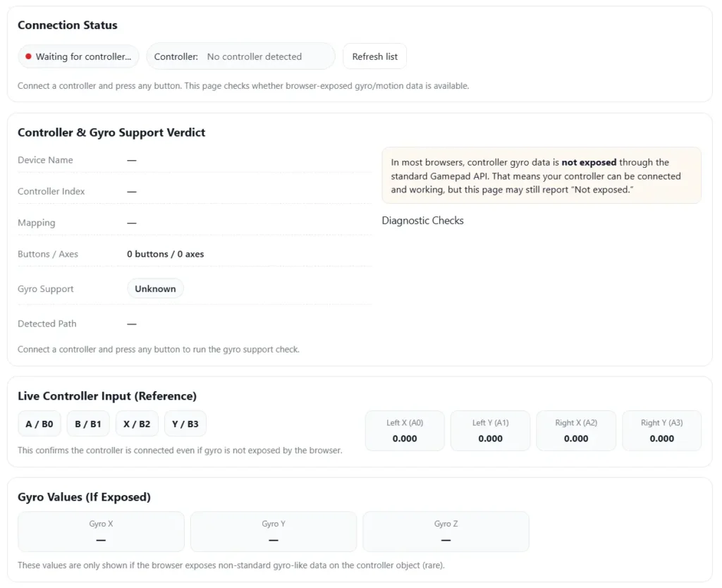Viewport: 722px width, 588px height.
Task: Click the Unknown gyro support badge
Action: tap(155, 288)
